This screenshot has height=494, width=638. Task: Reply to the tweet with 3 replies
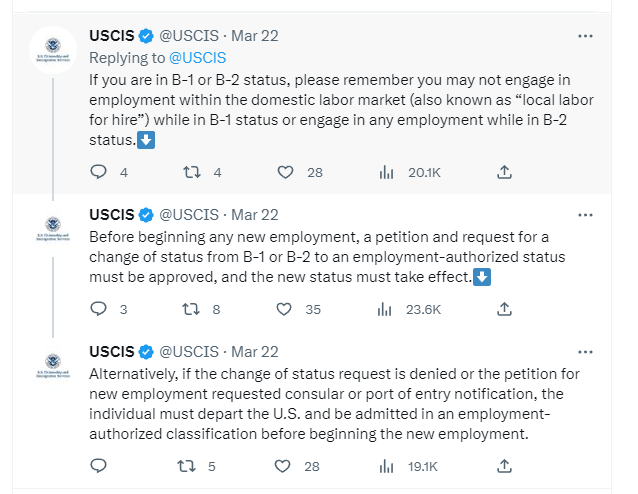(98, 309)
